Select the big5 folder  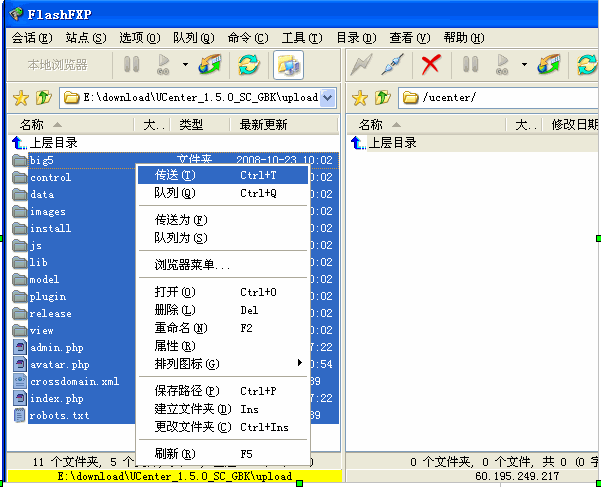pyautogui.click(x=41, y=160)
